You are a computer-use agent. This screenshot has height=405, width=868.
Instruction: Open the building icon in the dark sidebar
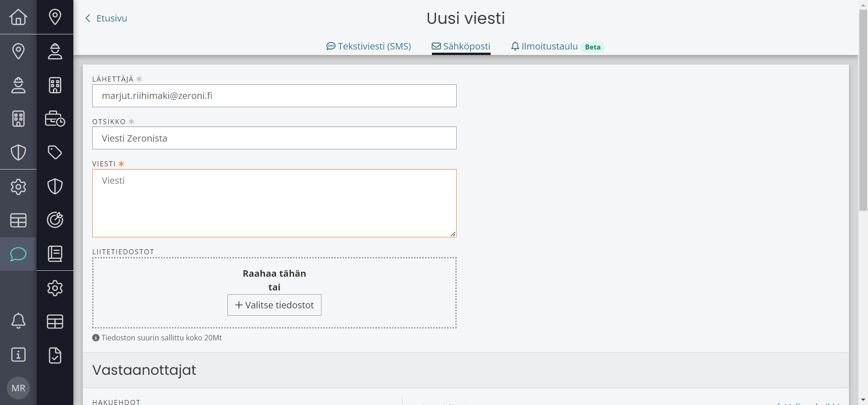[55, 85]
